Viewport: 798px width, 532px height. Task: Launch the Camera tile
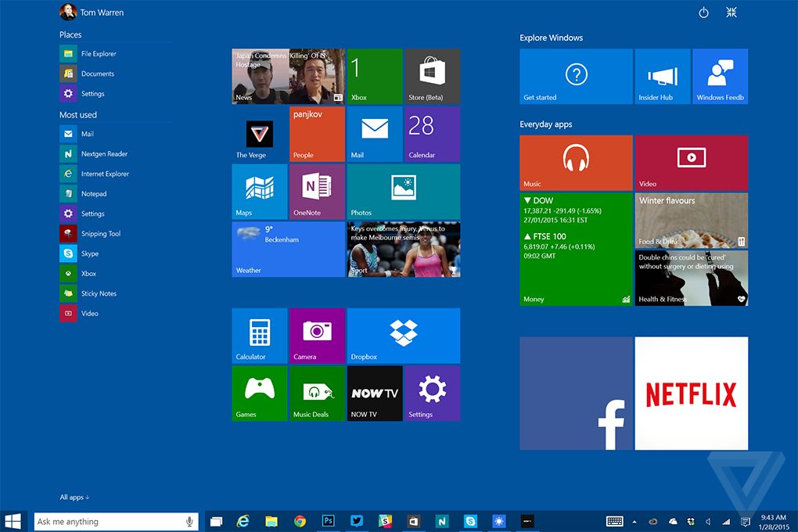(x=317, y=336)
